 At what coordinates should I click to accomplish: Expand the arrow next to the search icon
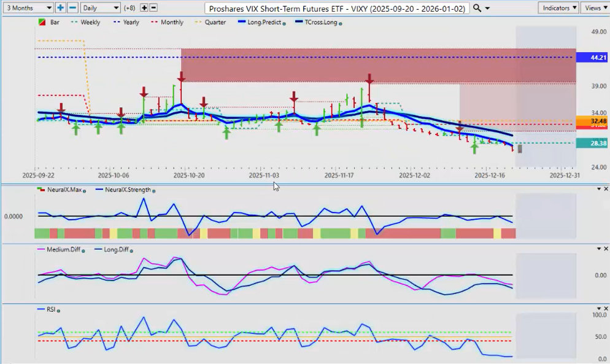pos(487,8)
